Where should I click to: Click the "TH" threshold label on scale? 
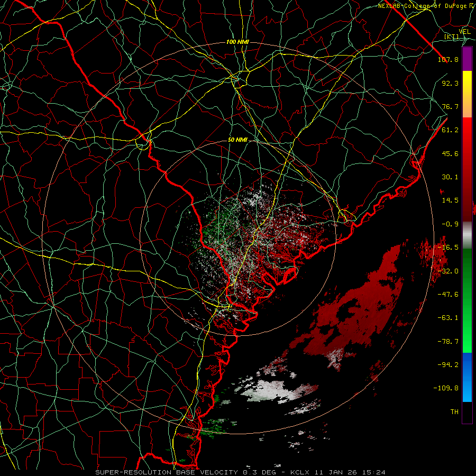(x=454, y=412)
